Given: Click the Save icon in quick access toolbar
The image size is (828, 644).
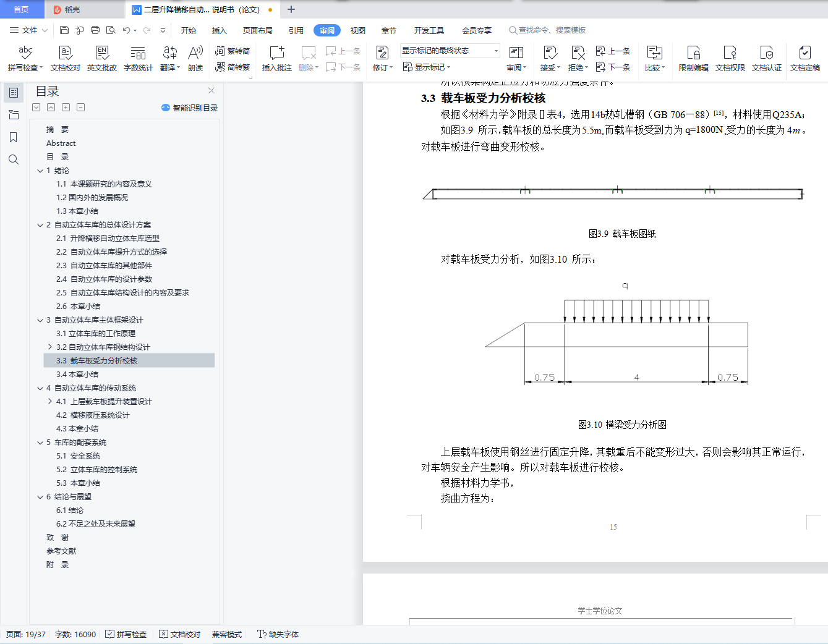Looking at the screenshot, I should [64, 30].
